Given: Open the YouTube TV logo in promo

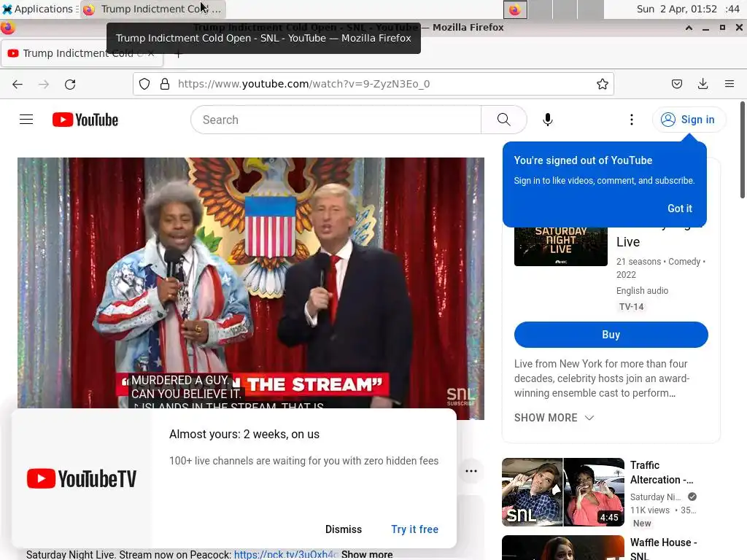Looking at the screenshot, I should tap(82, 478).
